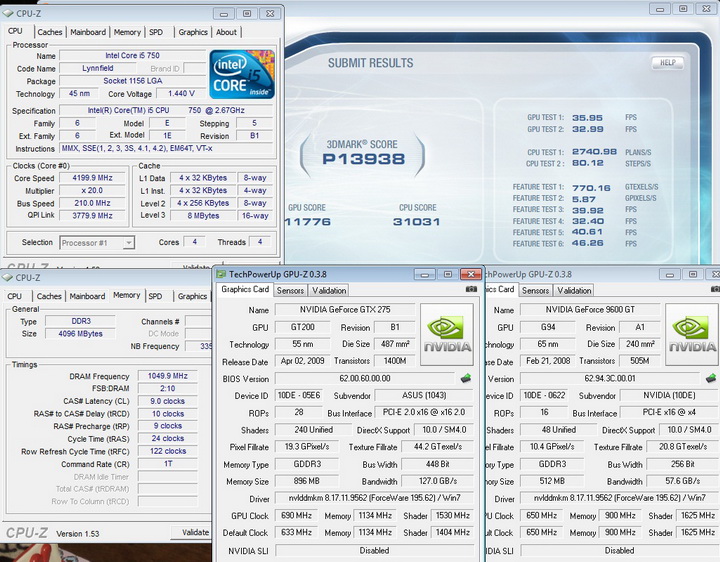The width and height of the screenshot is (720, 562).
Task: Open SPD tab in the top CPU-Z window
Action: (156, 32)
